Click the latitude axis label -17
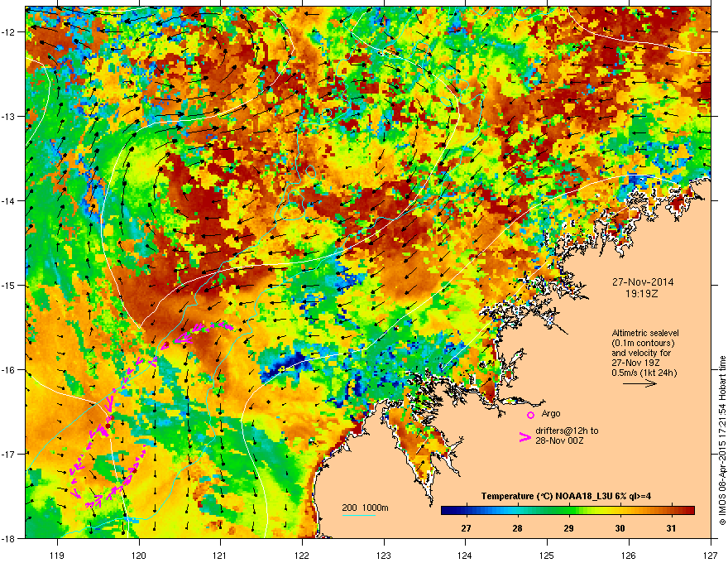The height and width of the screenshot is (563, 728). tap(9, 454)
